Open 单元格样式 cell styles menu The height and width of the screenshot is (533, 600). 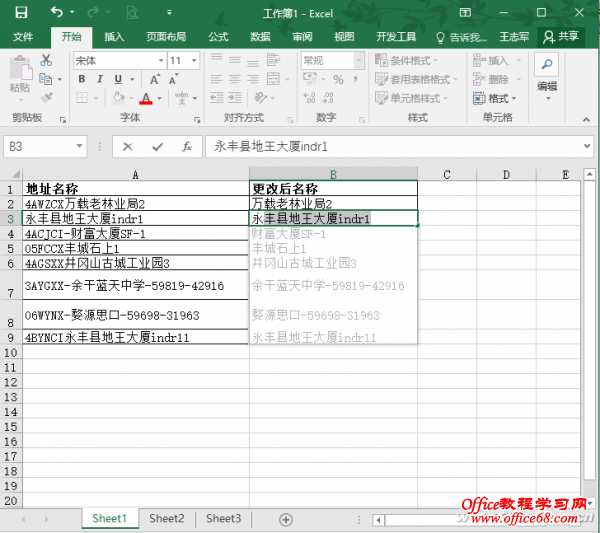411,98
